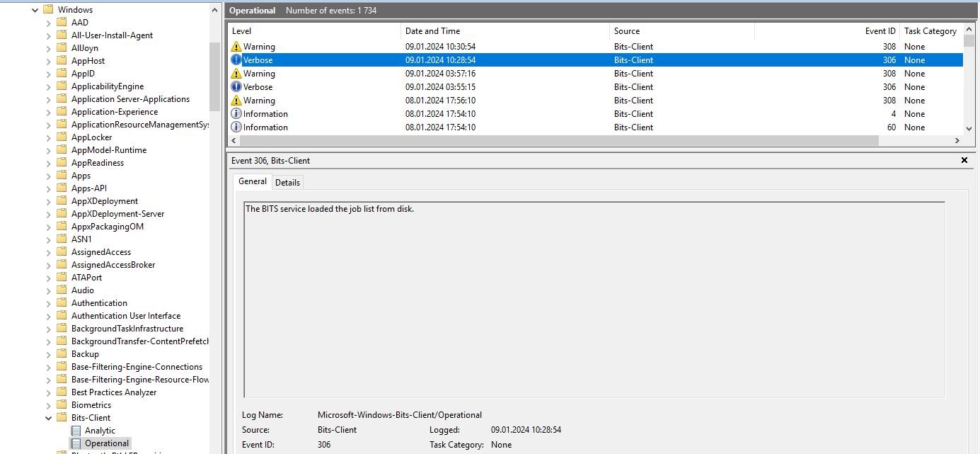The image size is (980, 454).
Task: Click the Apps folder icon
Action: point(62,176)
